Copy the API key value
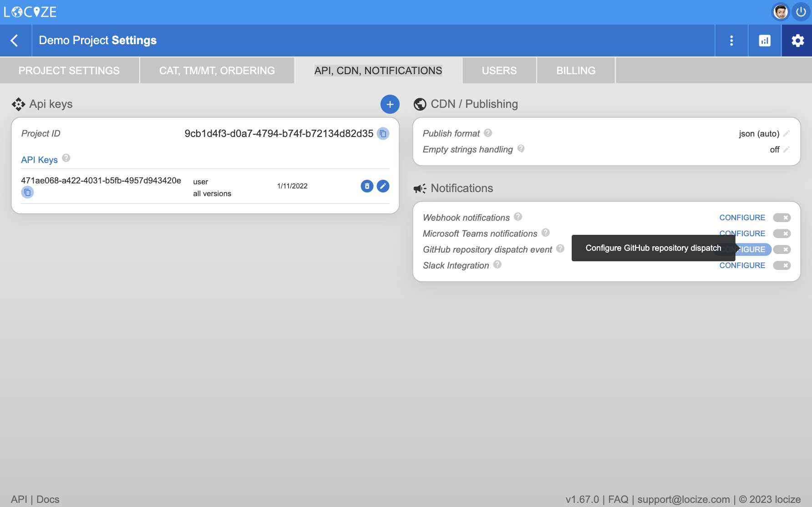The width and height of the screenshot is (812, 507). click(27, 193)
